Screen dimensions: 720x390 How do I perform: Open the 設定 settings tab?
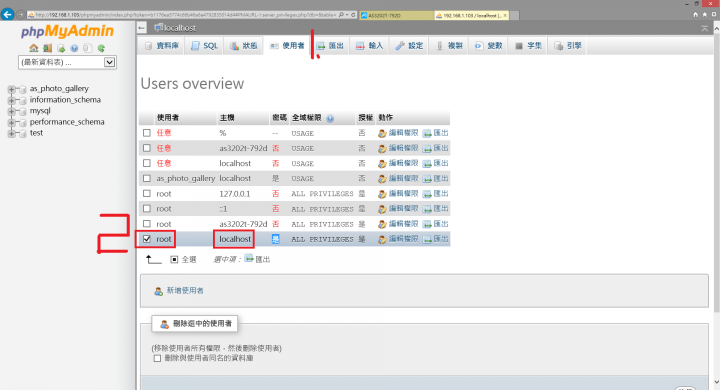(409, 46)
